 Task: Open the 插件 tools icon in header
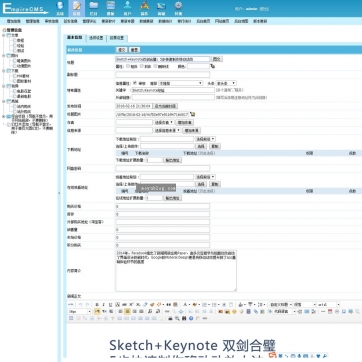(x=144, y=8)
